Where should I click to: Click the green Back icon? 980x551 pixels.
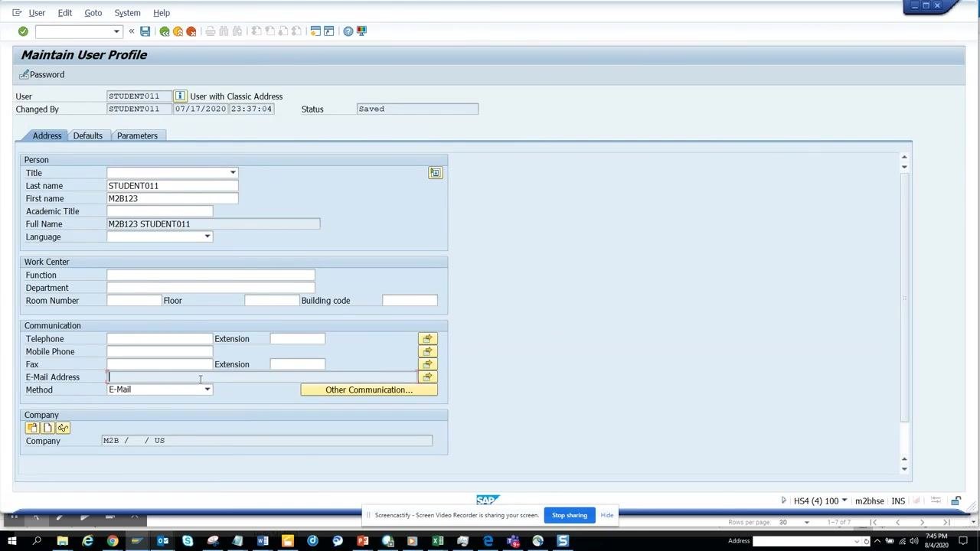[165, 31]
